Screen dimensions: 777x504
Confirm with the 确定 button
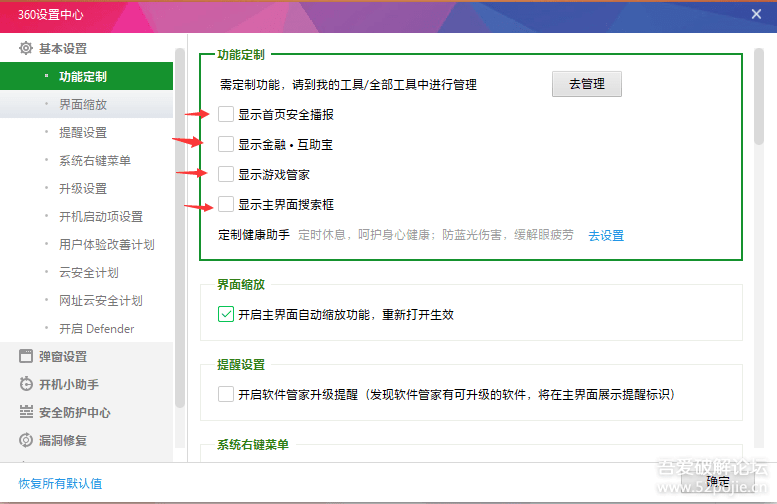coord(718,482)
